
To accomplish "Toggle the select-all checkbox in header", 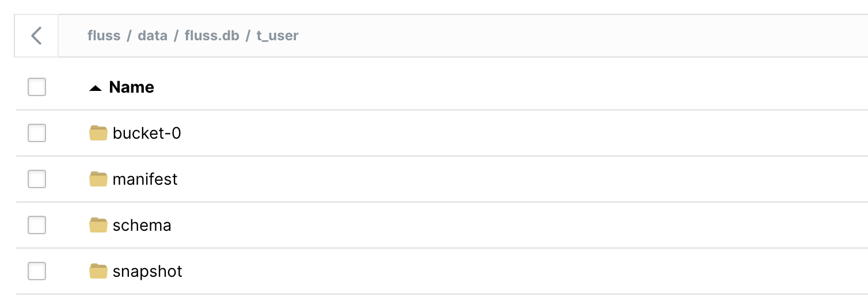I will coord(37,87).
